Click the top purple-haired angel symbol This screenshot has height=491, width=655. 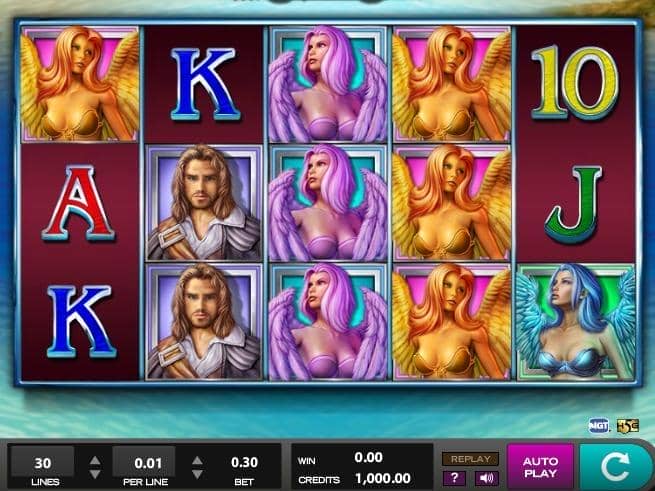tap(328, 84)
